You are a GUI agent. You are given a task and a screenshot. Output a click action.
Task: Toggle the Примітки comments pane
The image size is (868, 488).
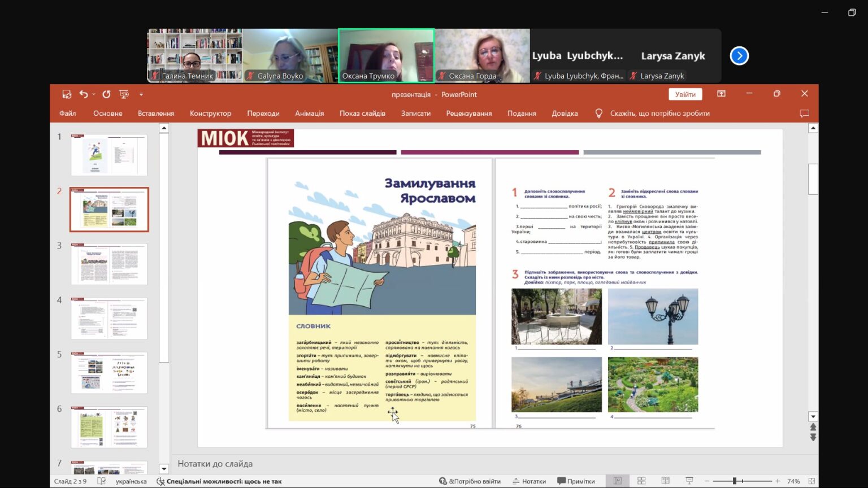[x=576, y=481]
